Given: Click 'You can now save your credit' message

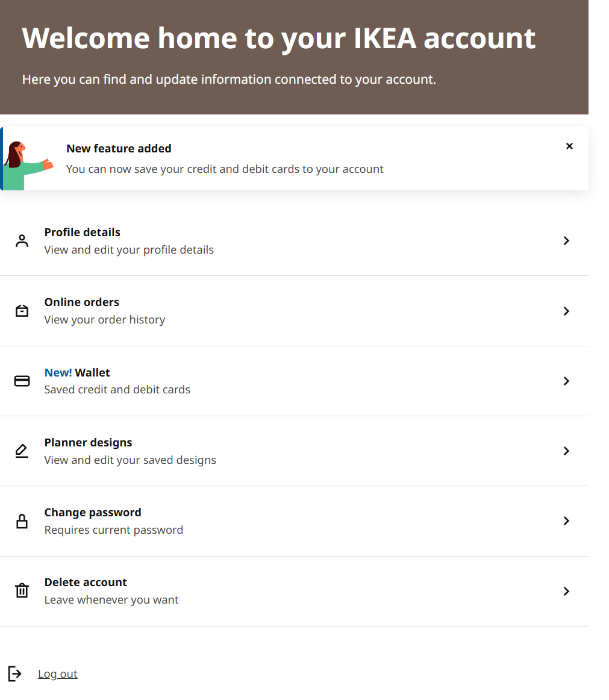Looking at the screenshot, I should coord(225,169).
